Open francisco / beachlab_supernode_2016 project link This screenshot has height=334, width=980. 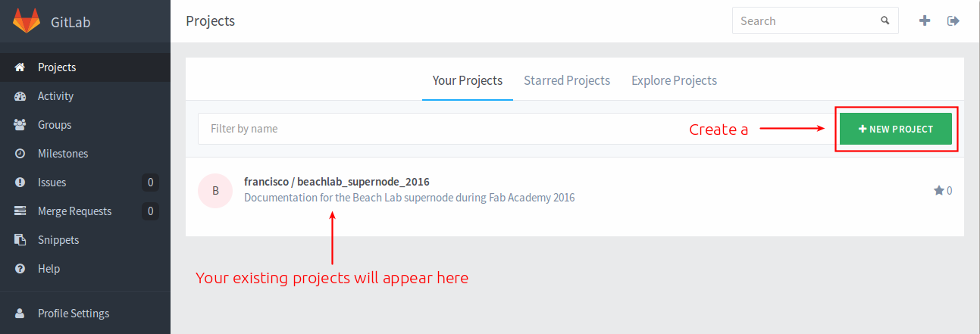pos(337,182)
